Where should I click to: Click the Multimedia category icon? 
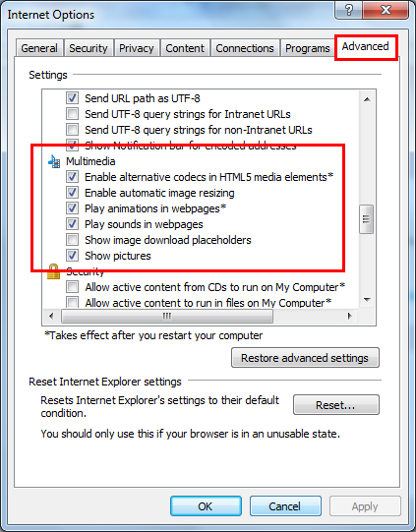[x=54, y=161]
